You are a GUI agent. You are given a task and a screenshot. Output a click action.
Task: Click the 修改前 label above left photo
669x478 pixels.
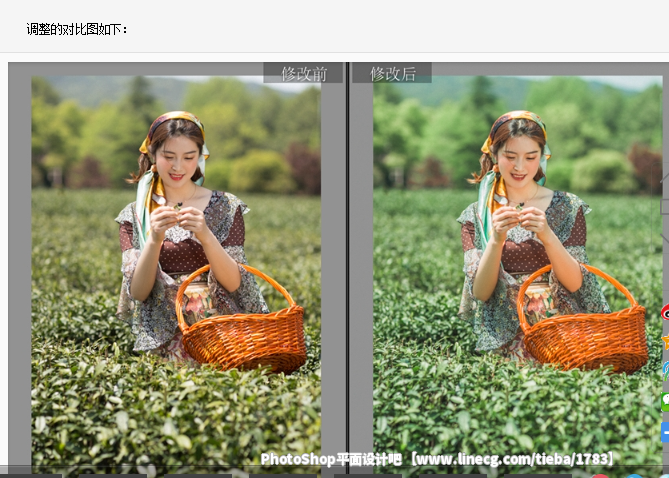click(303, 73)
